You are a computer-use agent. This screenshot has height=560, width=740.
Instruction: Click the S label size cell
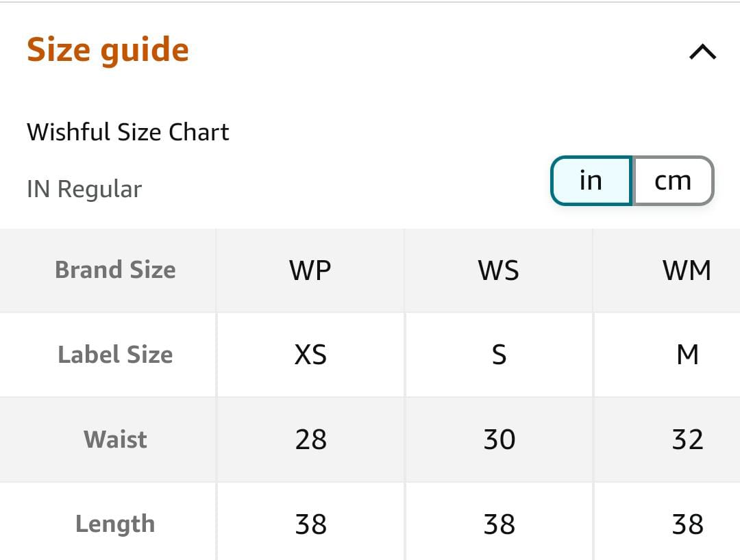click(499, 355)
